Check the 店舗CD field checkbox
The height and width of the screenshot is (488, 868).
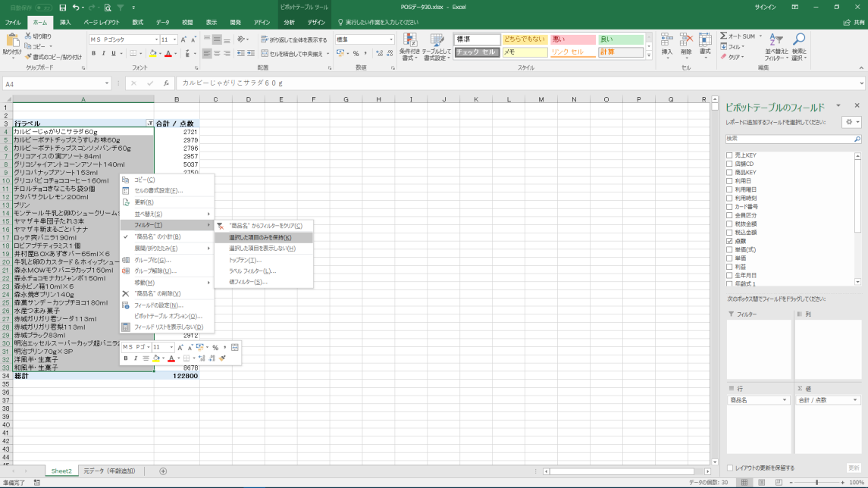(729, 164)
